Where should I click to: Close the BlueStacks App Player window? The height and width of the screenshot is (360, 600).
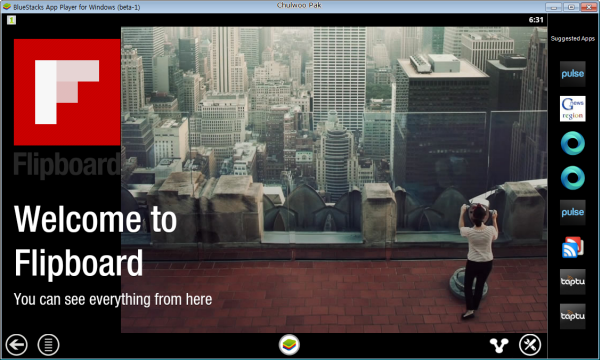click(589, 7)
